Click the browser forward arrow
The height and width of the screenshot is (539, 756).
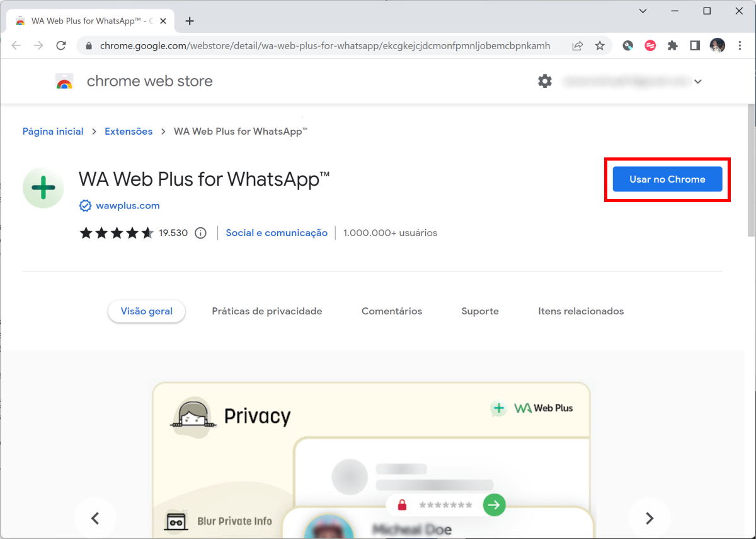[x=38, y=45]
